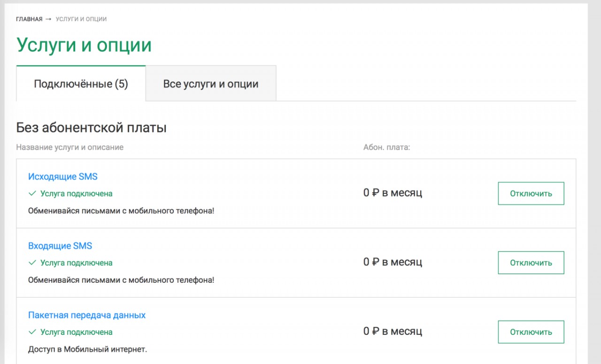
Task: Select the Подключённые (5) tab
Action: point(81,83)
